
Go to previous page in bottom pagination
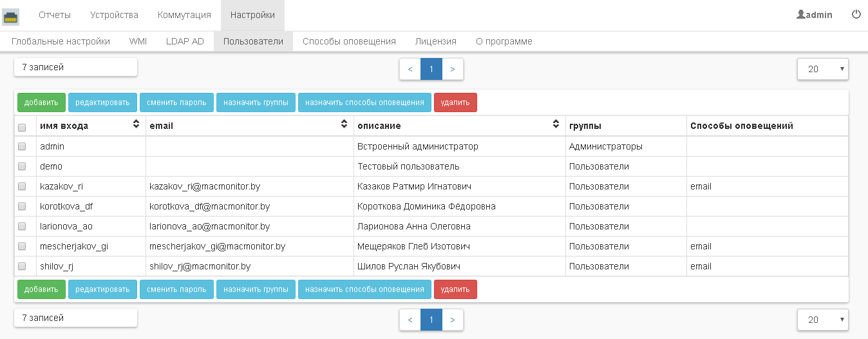pyautogui.click(x=410, y=319)
